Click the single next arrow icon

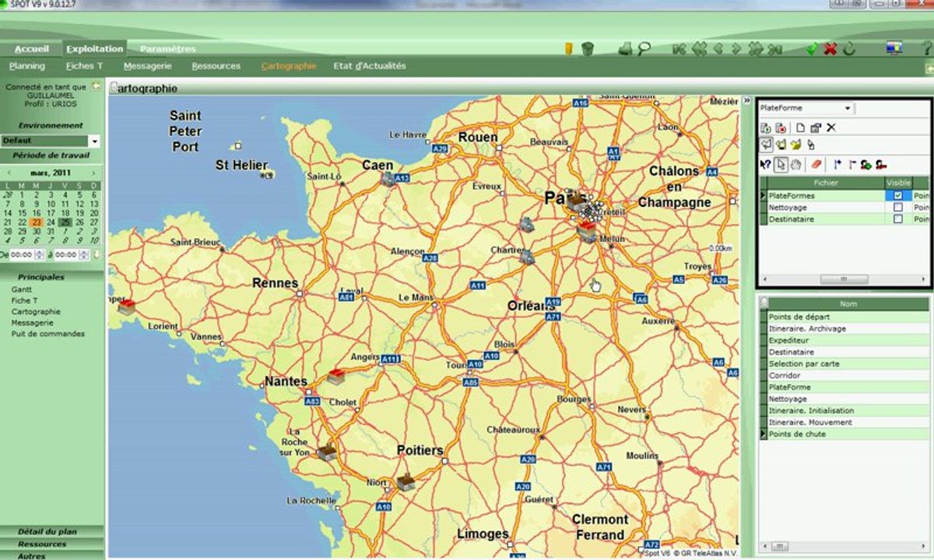736,48
